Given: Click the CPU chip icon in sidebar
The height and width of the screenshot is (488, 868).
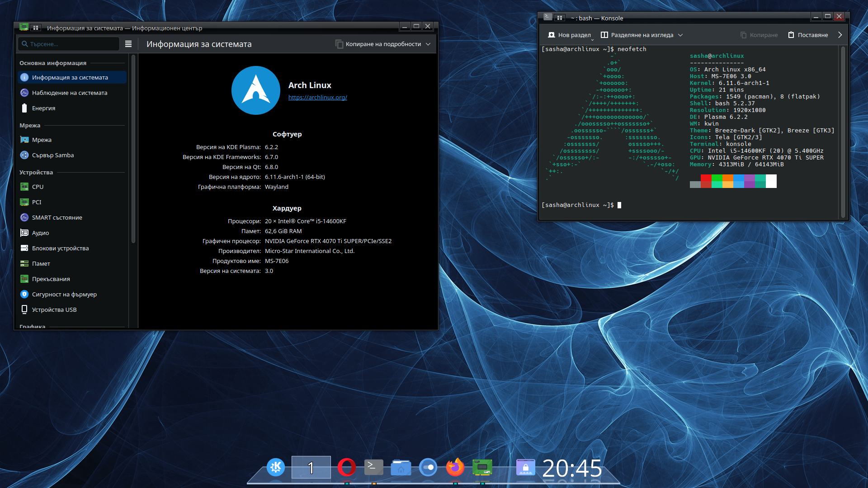Looking at the screenshot, I should click(24, 187).
